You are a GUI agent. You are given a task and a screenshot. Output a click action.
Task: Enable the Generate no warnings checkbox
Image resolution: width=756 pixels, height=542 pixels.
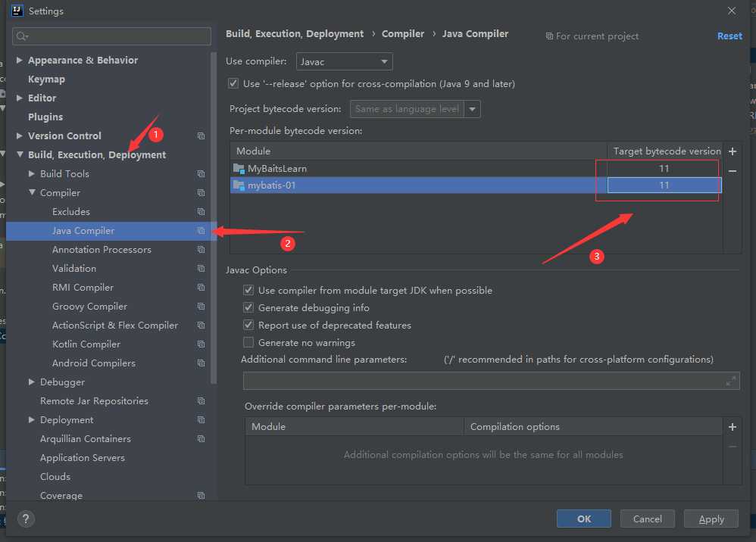(x=248, y=343)
